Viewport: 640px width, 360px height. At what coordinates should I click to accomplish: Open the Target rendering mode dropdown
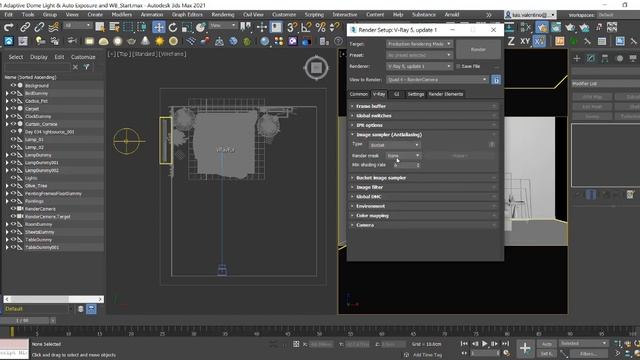tap(419, 44)
